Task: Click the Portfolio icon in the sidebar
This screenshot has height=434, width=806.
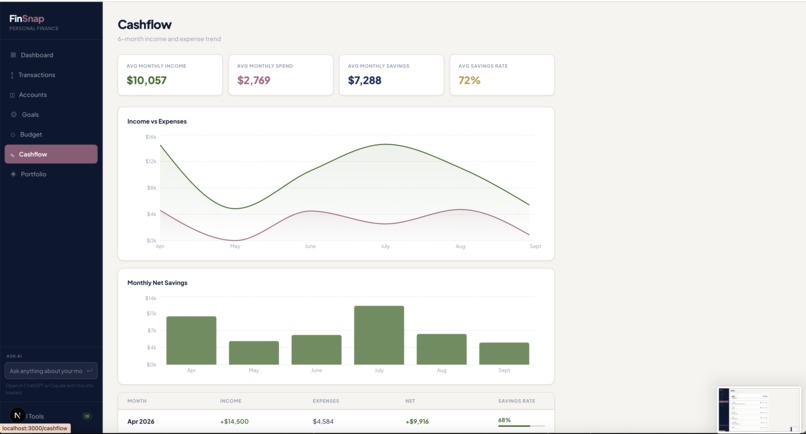Action: tap(13, 174)
